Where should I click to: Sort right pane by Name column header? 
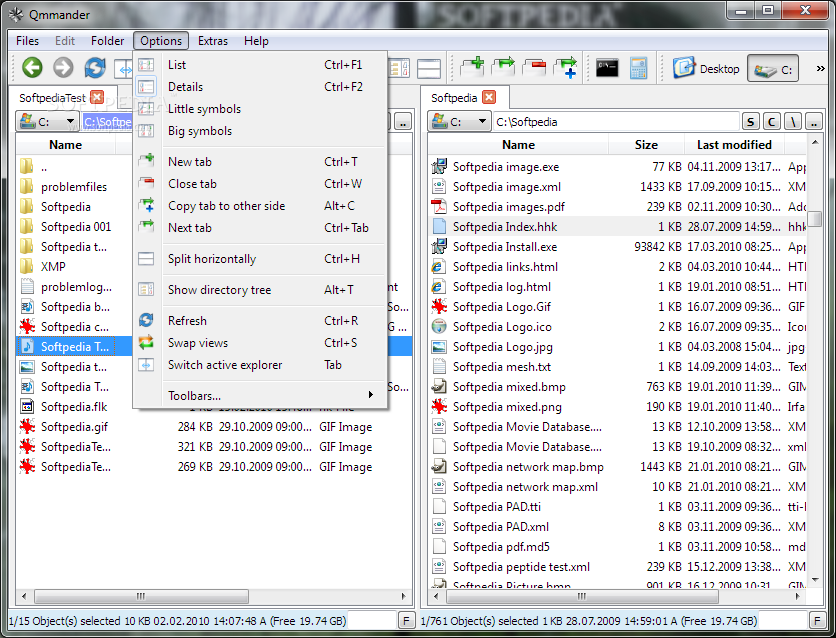coord(518,144)
